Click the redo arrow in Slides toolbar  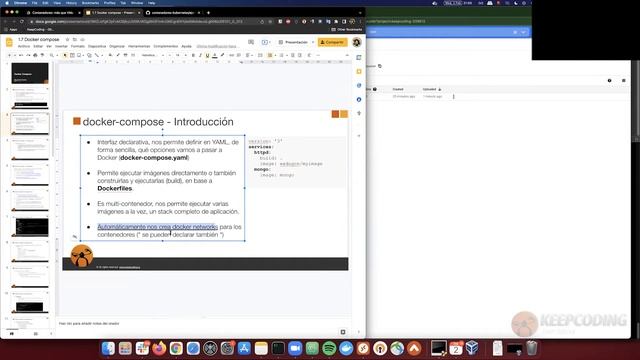point(28,55)
